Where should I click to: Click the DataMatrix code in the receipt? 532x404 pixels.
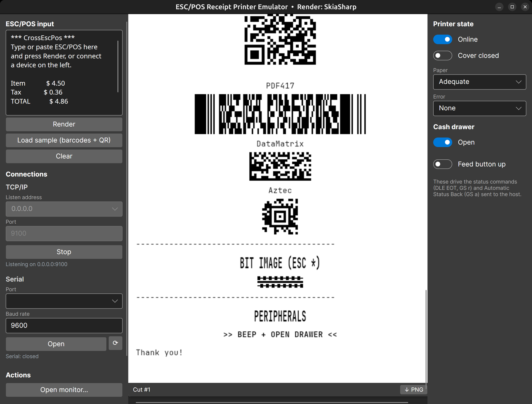[280, 166]
